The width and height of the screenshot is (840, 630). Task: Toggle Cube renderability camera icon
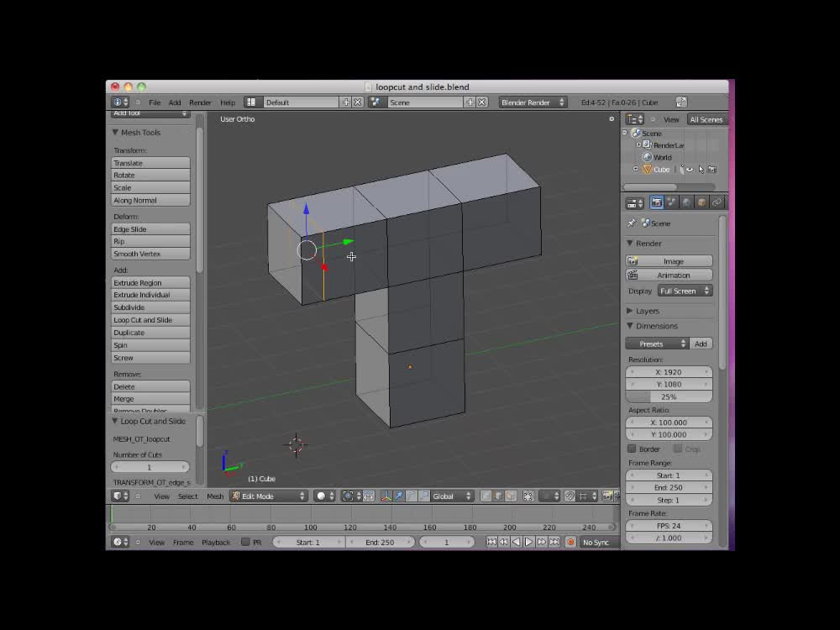tap(712, 170)
